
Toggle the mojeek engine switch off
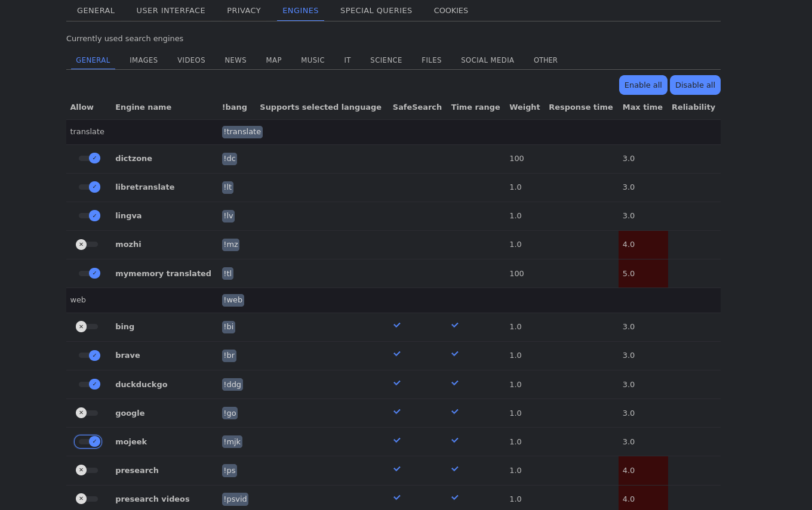coord(88,441)
